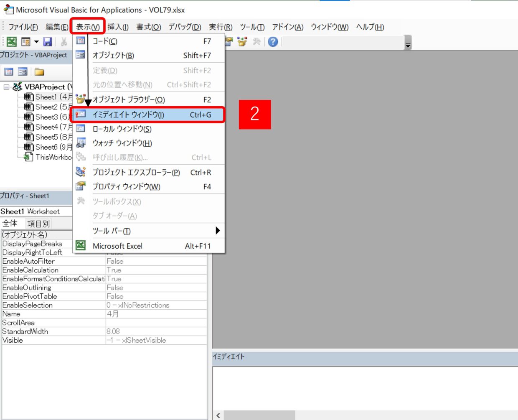This screenshot has width=518, height=420.
Task: Open 実行(R) menu
Action: pyautogui.click(x=221, y=27)
